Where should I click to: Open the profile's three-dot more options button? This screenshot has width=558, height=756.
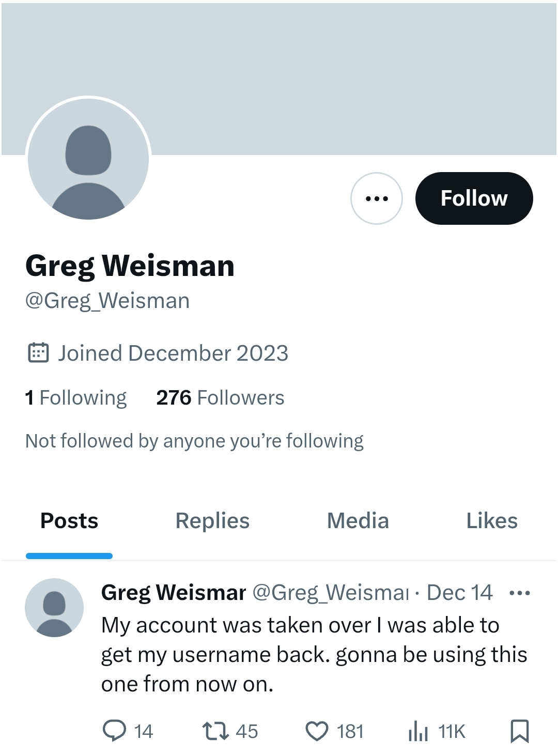[x=376, y=198]
